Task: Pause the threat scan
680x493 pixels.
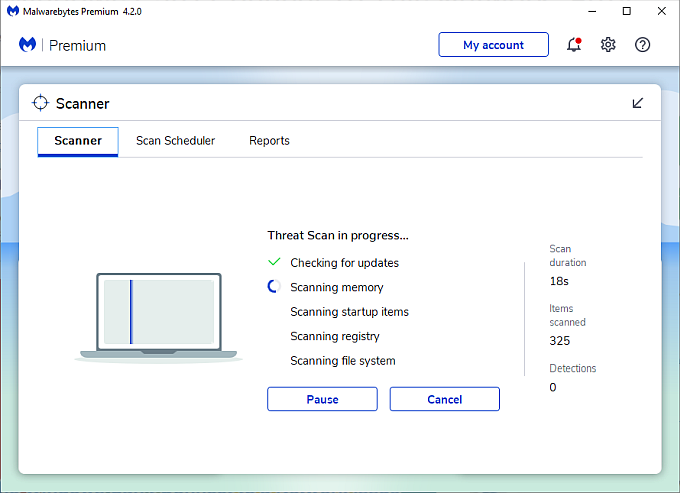Action: click(x=322, y=399)
